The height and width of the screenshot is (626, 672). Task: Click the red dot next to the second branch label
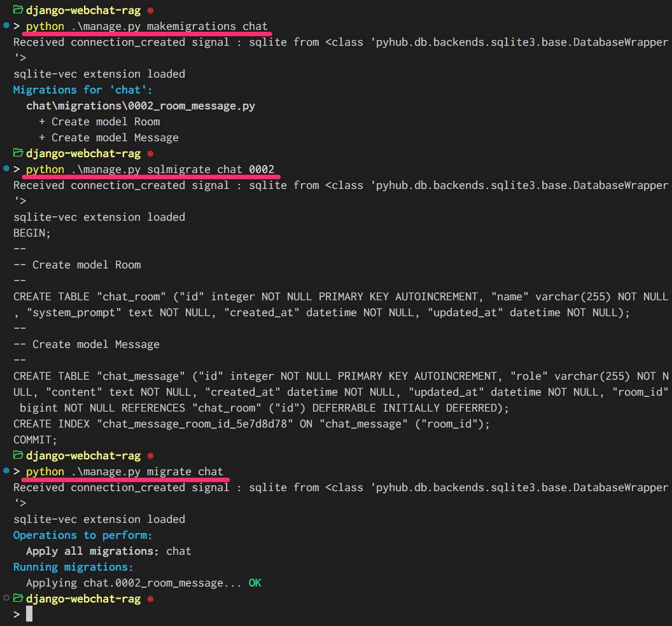[x=149, y=153]
